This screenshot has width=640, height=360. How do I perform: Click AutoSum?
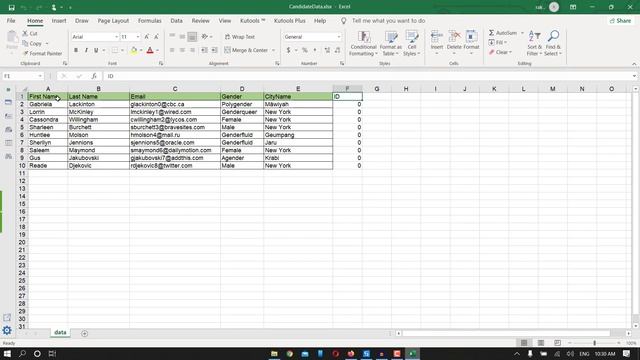pos(503,33)
